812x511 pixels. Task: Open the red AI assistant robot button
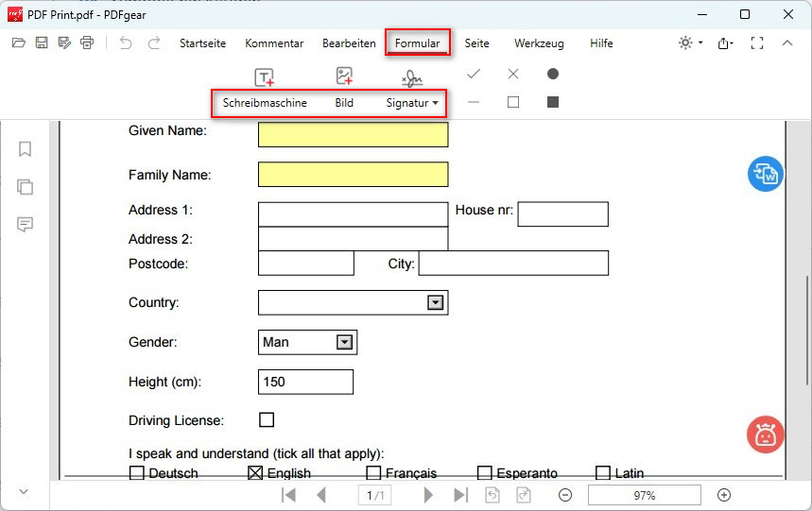coord(766,434)
